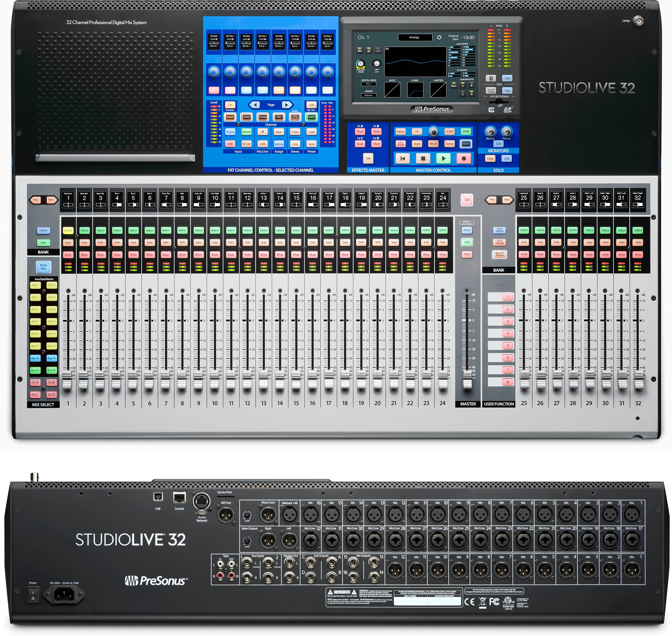The height and width of the screenshot is (636, 672).
Task: Select Aux 1 in Mix Select
Action: click(x=35, y=285)
